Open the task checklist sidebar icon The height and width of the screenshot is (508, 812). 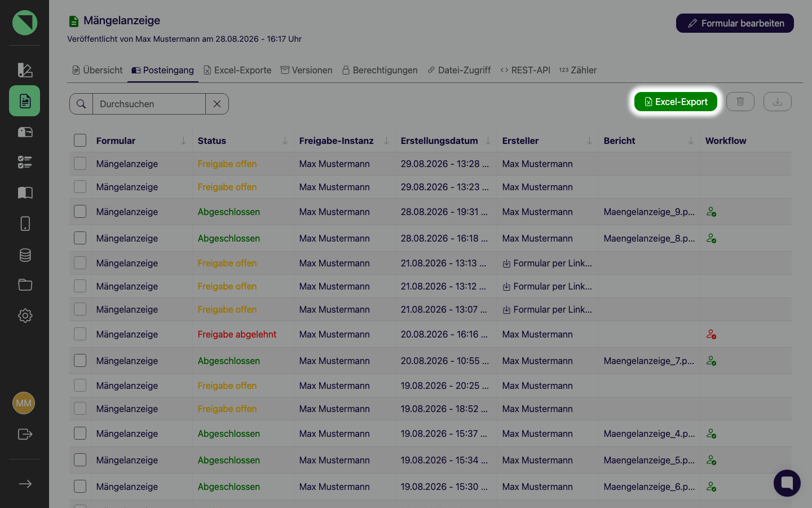25,163
